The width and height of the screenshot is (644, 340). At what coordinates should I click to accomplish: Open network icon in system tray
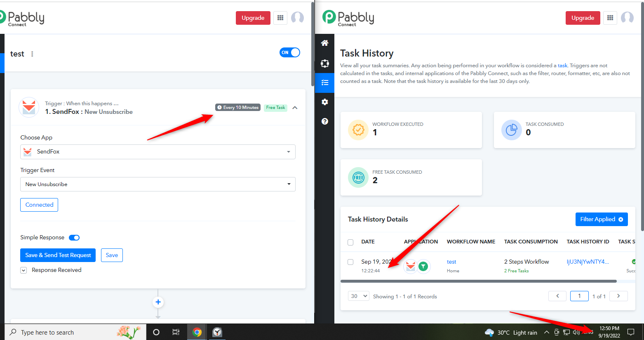pos(566,332)
